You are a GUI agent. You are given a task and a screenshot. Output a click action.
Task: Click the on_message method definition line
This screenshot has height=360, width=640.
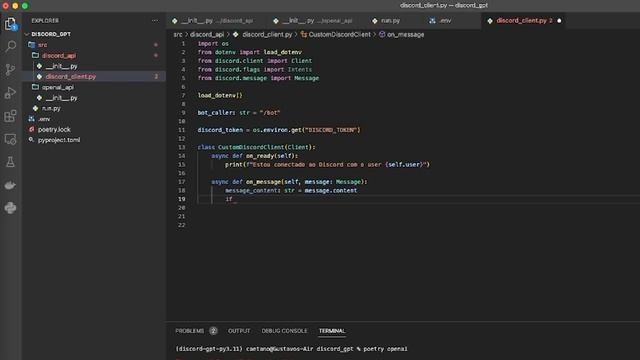tap(289, 182)
